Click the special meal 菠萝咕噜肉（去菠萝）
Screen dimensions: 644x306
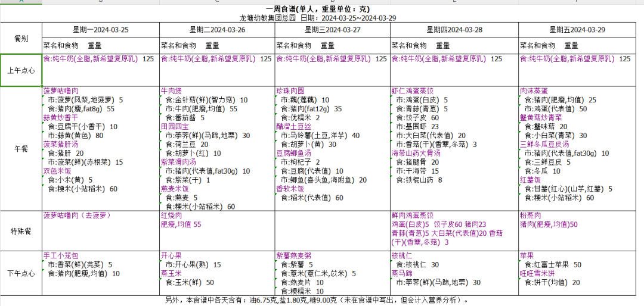pyautogui.click(x=78, y=216)
